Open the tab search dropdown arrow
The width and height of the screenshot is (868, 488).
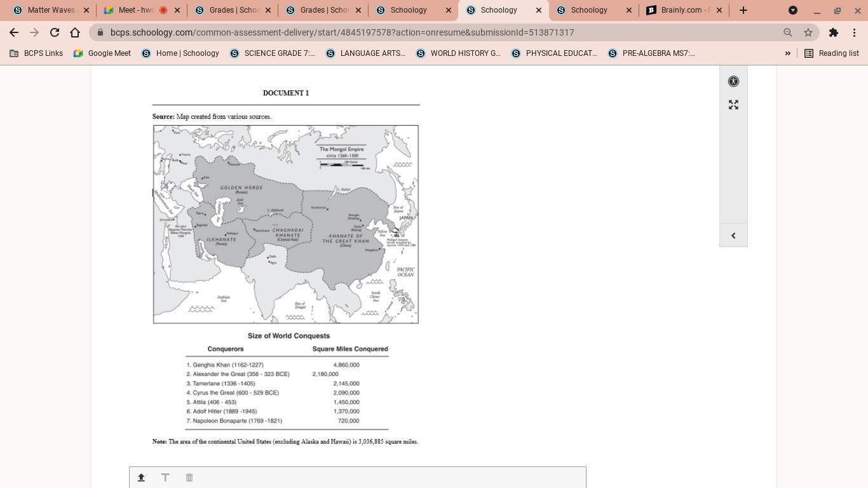[793, 10]
